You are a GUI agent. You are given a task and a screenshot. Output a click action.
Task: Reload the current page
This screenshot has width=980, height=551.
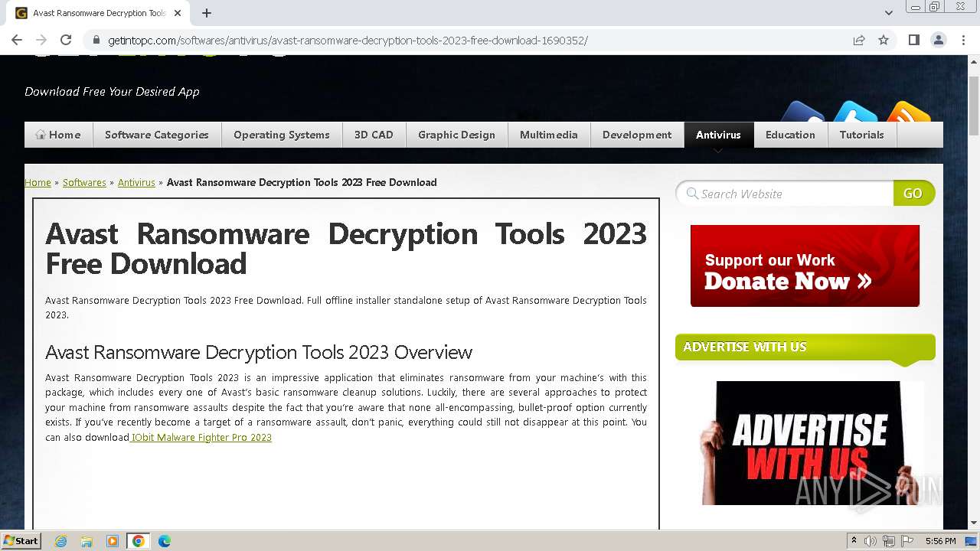[x=66, y=40]
